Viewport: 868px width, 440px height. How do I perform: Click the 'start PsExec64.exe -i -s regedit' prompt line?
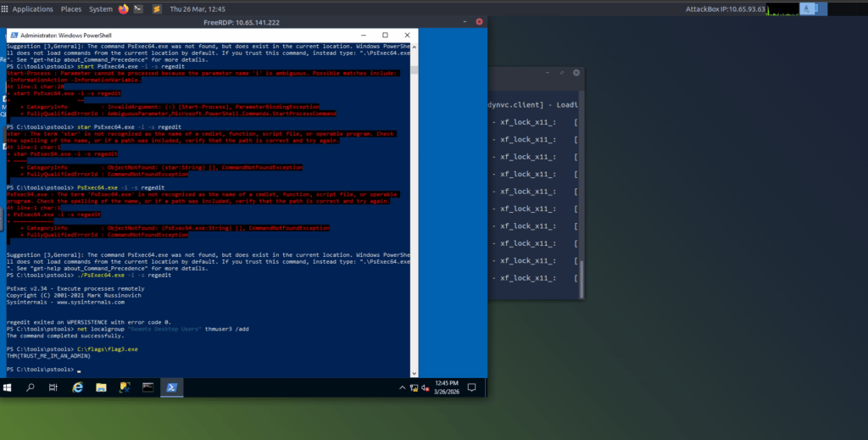(x=96, y=66)
